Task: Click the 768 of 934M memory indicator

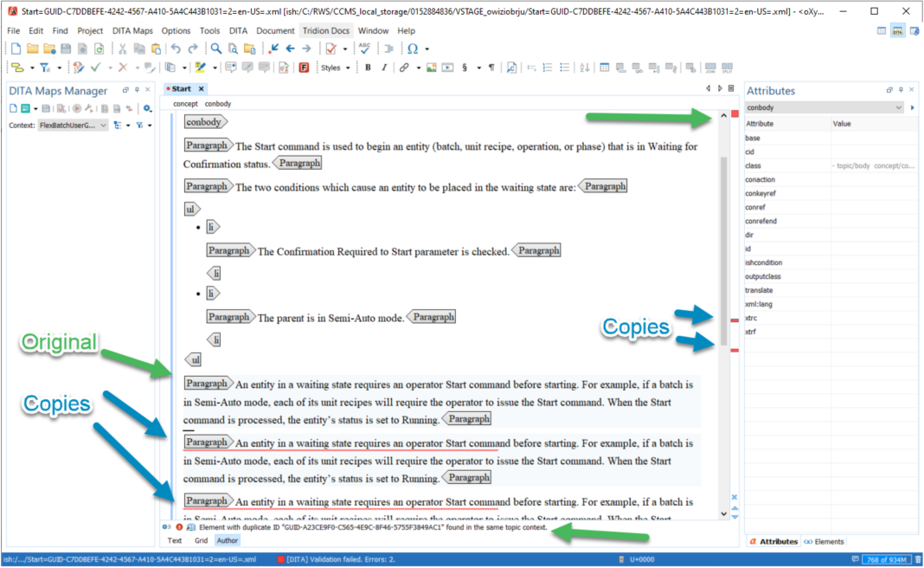Action: tap(888, 558)
